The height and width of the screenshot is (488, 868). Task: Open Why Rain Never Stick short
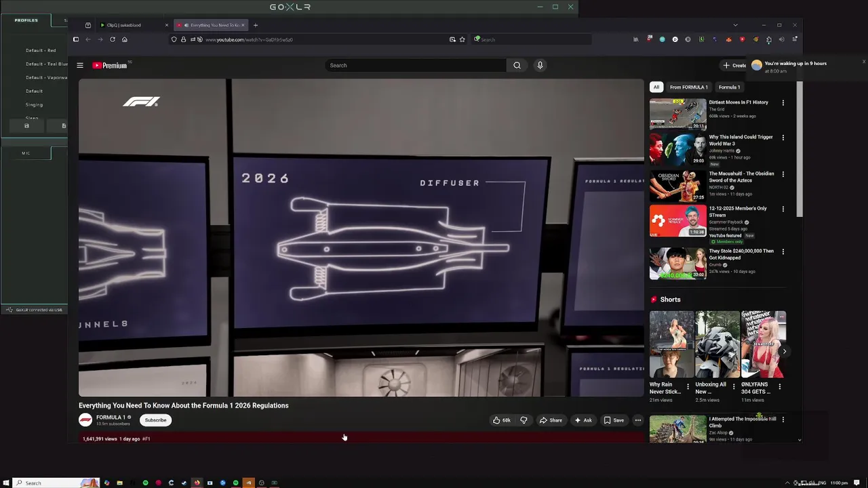coord(671,344)
